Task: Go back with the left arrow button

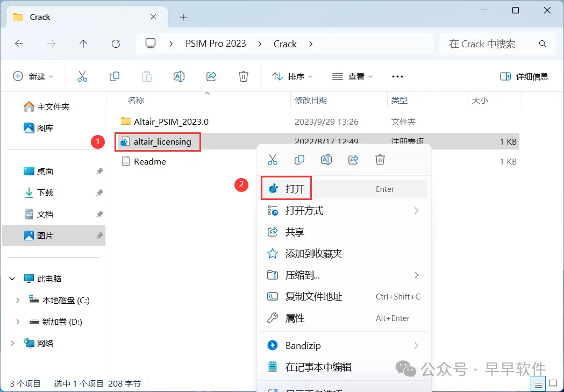Action: coord(19,44)
